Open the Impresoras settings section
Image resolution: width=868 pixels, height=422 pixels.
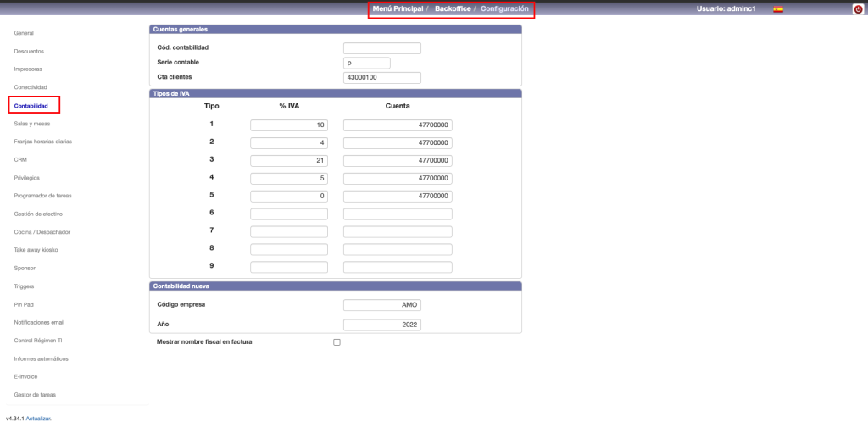click(x=28, y=69)
